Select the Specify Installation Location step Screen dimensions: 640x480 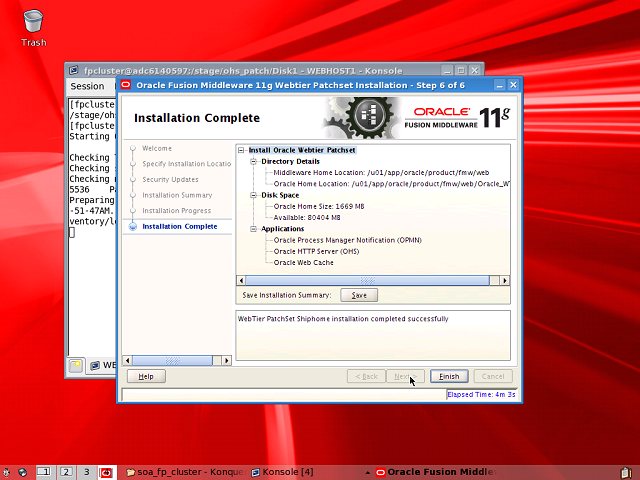(187, 164)
